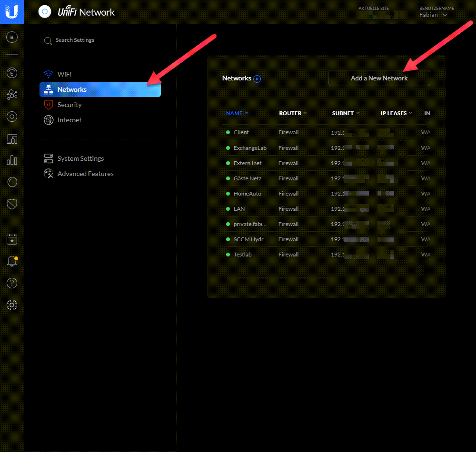The width and height of the screenshot is (476, 452).
Task: Open the Alerts bell icon
Action: [12, 261]
